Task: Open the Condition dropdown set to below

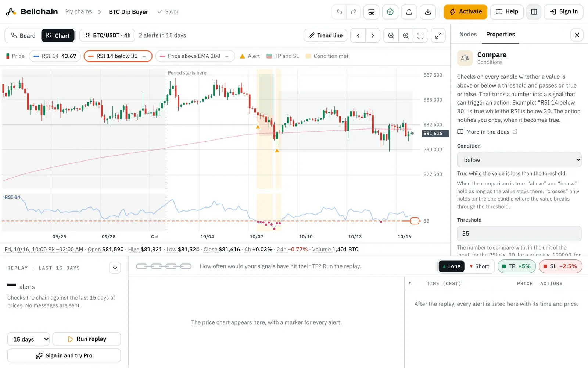Action: (519, 160)
